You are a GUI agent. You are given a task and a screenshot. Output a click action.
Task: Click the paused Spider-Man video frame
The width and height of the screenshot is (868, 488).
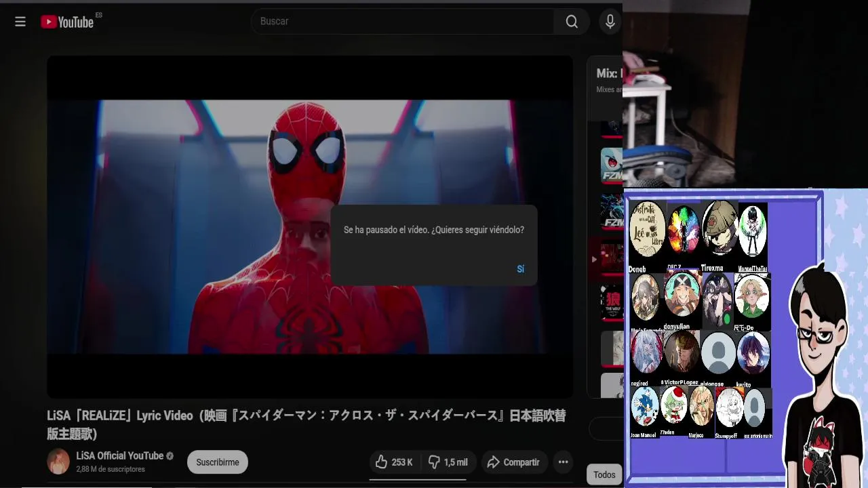click(310, 227)
